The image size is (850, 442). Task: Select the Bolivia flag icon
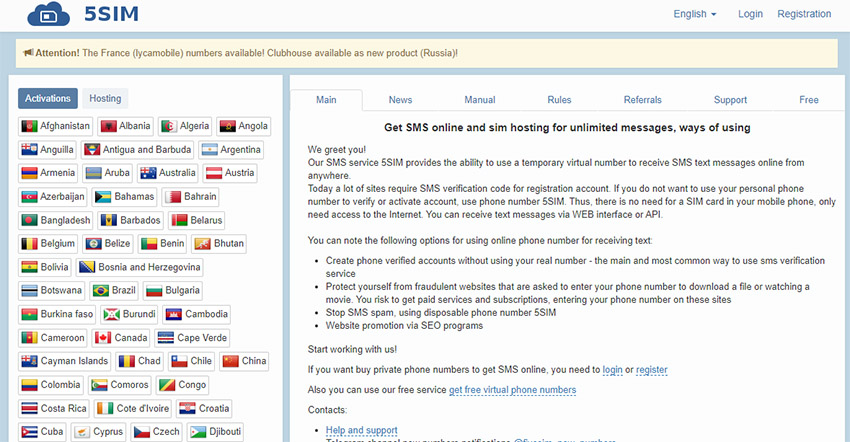point(29,267)
